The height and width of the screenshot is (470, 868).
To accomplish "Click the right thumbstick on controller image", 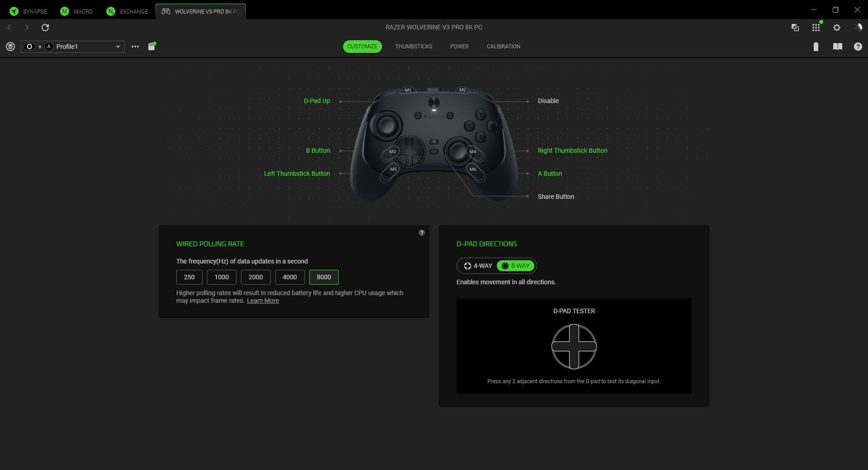I will click(x=458, y=151).
